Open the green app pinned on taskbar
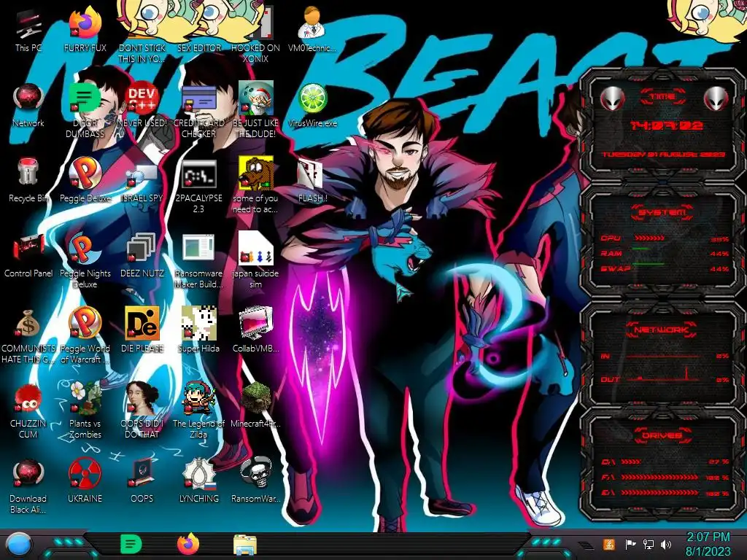747x560 pixels. [131, 544]
